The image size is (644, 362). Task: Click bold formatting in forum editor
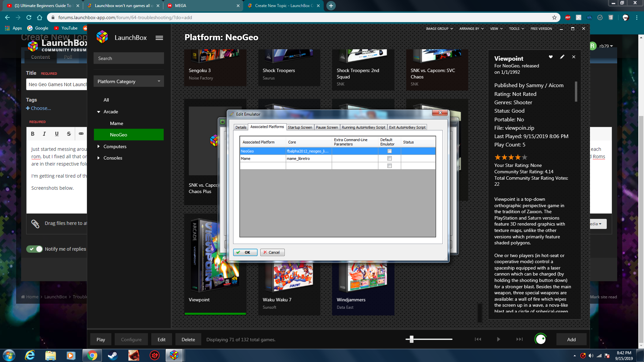[x=33, y=134]
